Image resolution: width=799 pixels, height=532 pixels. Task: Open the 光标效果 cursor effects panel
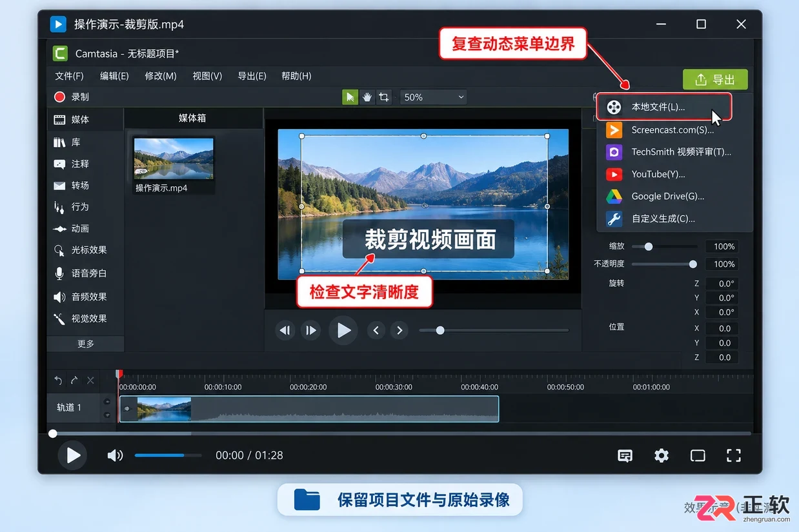point(85,250)
